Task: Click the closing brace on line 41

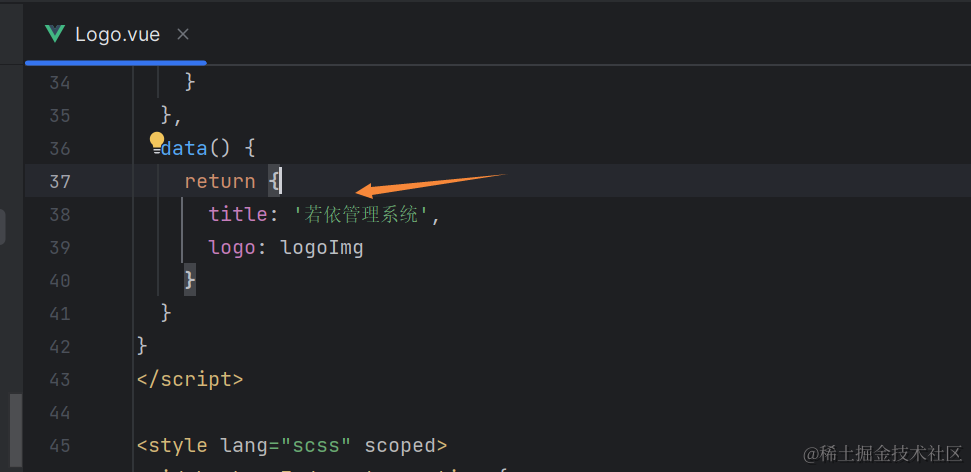Action: tap(166, 313)
